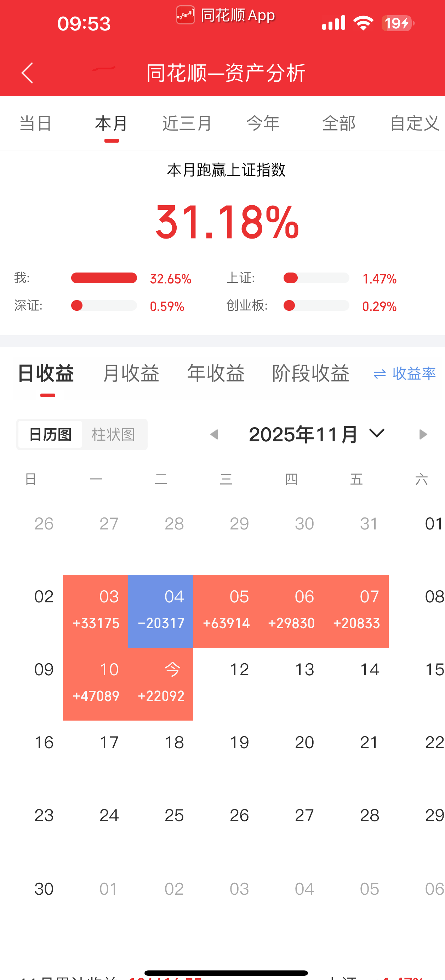Viewport: 445px width, 980px height.
Task: Select calendar day 10 with +47089
Action: point(96,684)
